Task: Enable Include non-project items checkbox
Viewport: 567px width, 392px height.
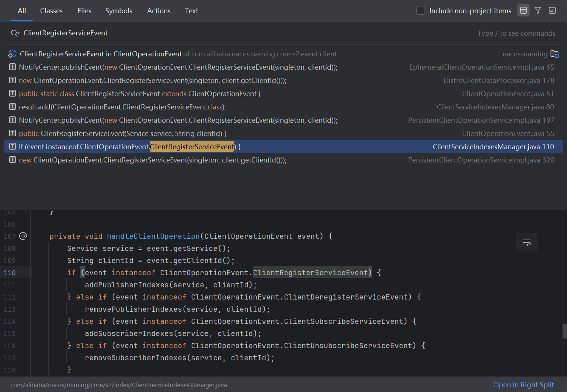Action: point(421,11)
